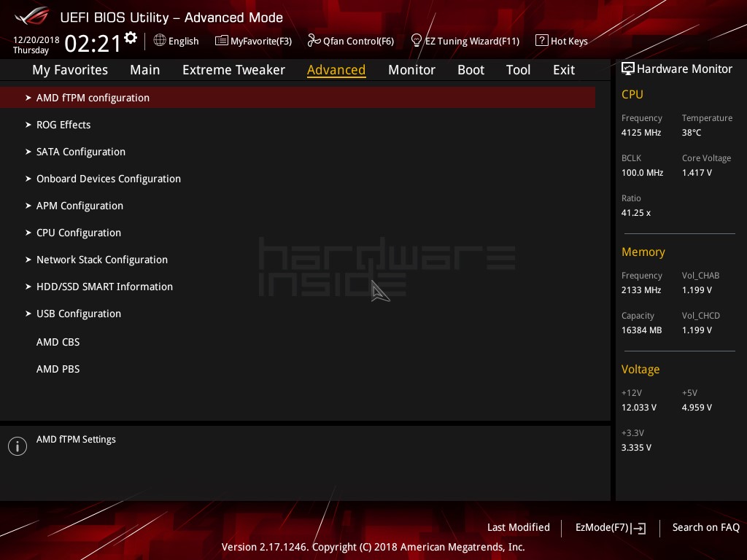Open the AMD fTPM configuration entry
The image size is (747, 560).
pos(298,98)
